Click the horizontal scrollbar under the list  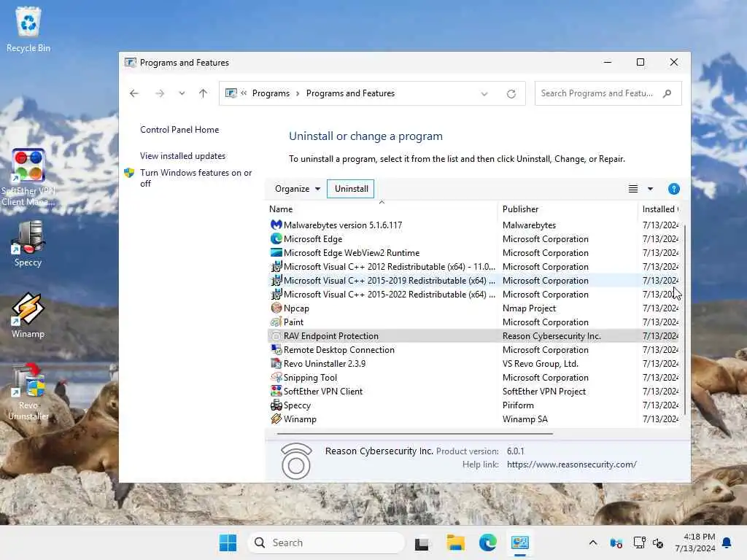pos(414,434)
